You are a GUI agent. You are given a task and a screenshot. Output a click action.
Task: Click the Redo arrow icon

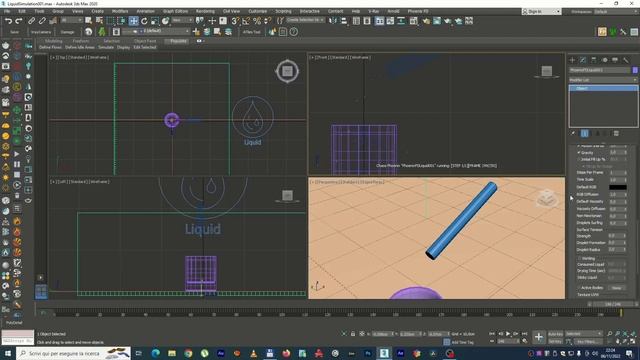click(19, 21)
